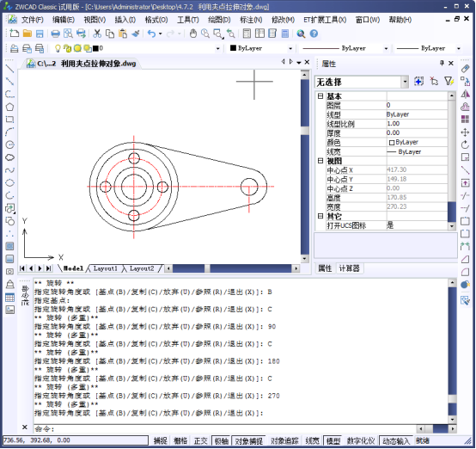Click the Undo arrow icon
This screenshot has height=449, width=476.
point(151,34)
